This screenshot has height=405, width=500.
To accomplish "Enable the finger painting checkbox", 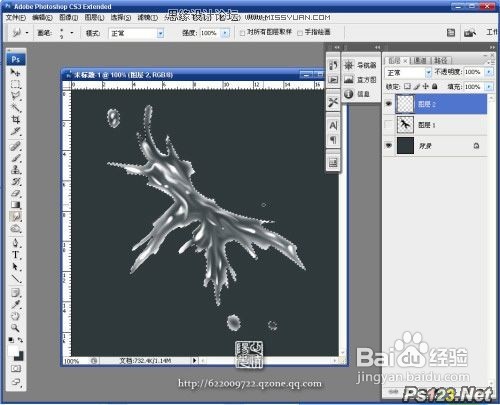I will tap(300, 33).
